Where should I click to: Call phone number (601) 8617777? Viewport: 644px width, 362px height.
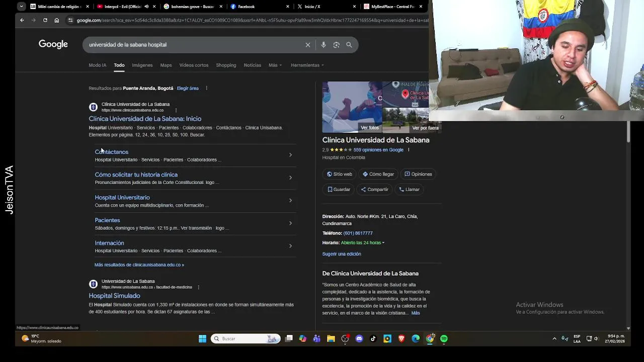point(358,233)
